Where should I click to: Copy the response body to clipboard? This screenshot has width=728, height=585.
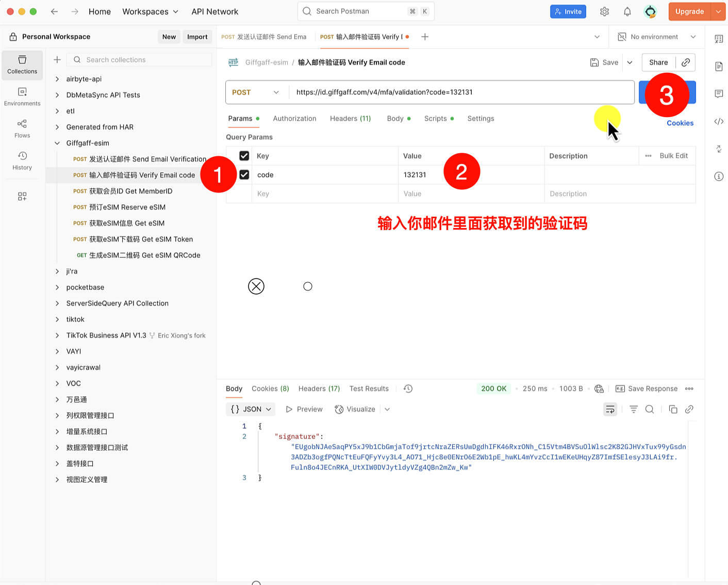coord(673,409)
